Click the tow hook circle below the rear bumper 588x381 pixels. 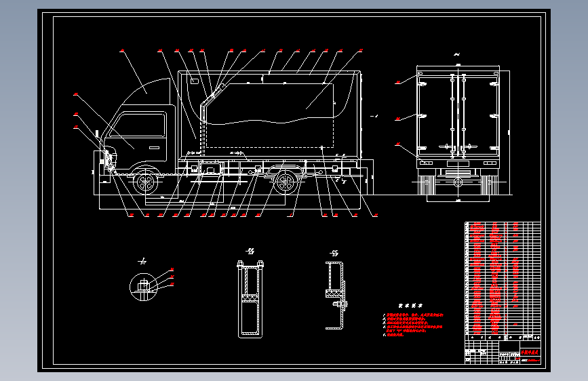tap(458, 182)
